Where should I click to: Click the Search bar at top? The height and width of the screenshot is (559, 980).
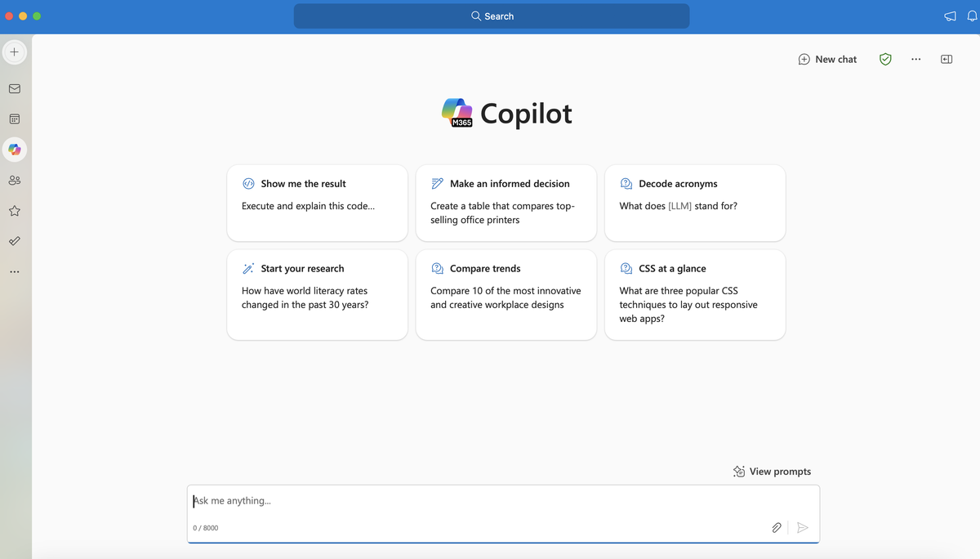492,16
